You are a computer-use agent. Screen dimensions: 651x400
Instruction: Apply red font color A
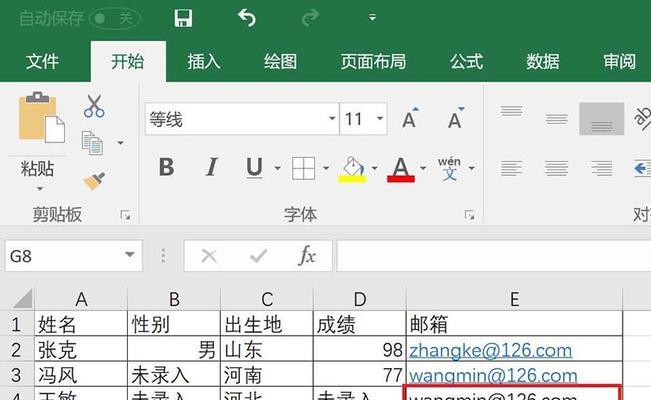(x=401, y=169)
